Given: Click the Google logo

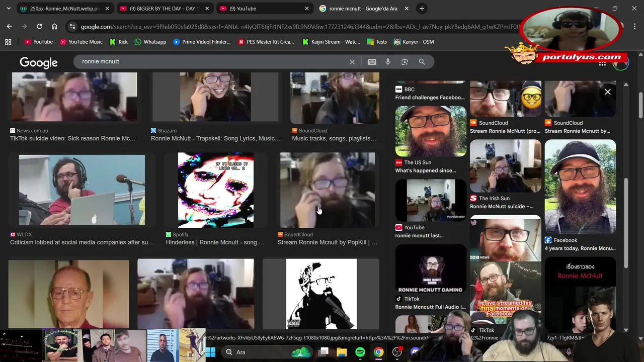Looking at the screenshot, I should pyautogui.click(x=39, y=62).
